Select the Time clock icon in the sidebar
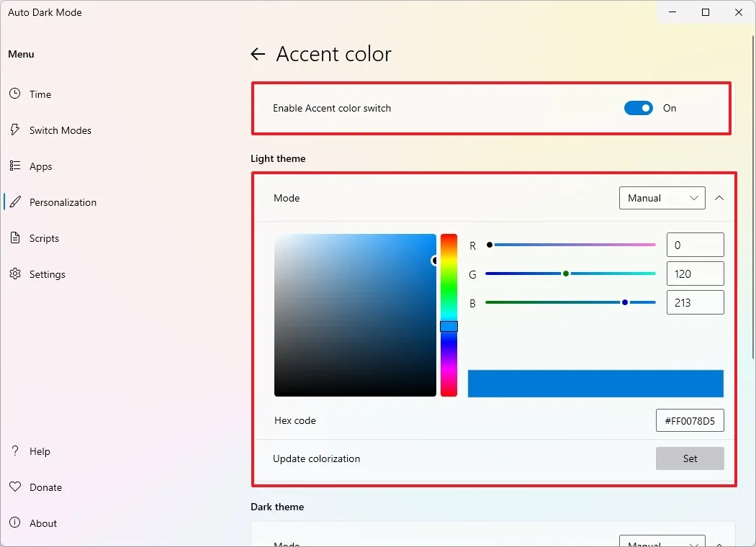This screenshot has width=756, height=547. pyautogui.click(x=14, y=94)
